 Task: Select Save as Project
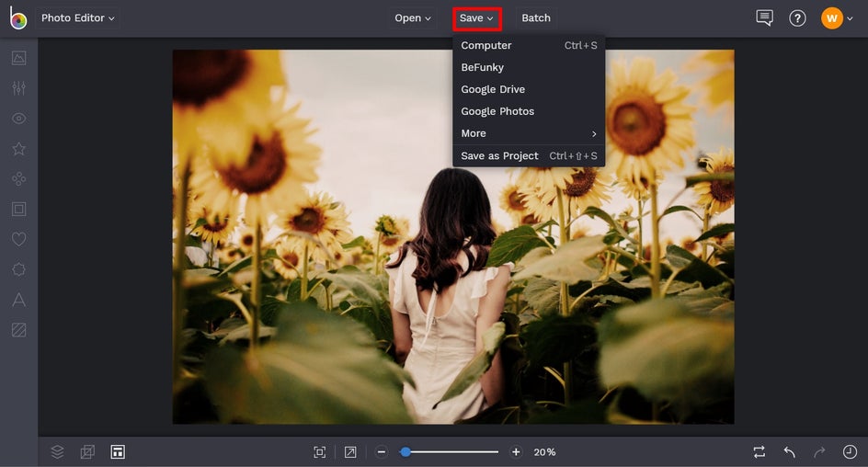point(529,155)
